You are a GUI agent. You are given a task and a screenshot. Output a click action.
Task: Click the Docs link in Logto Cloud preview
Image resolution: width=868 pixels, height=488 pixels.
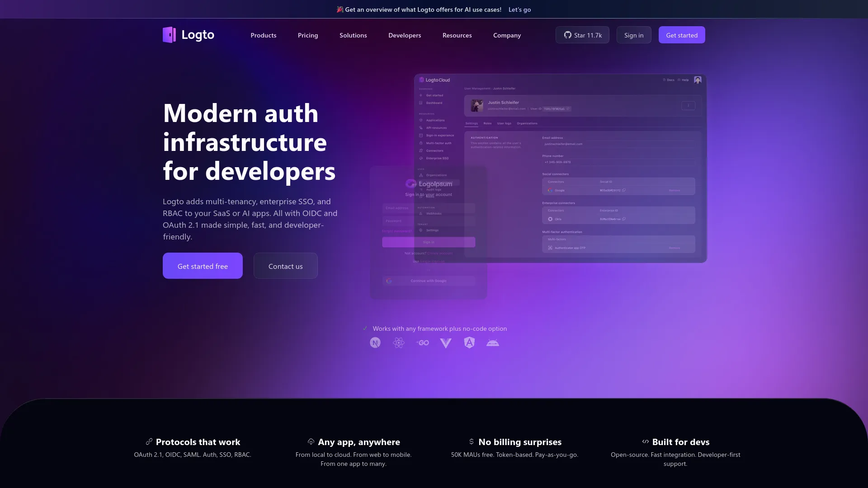click(x=669, y=80)
